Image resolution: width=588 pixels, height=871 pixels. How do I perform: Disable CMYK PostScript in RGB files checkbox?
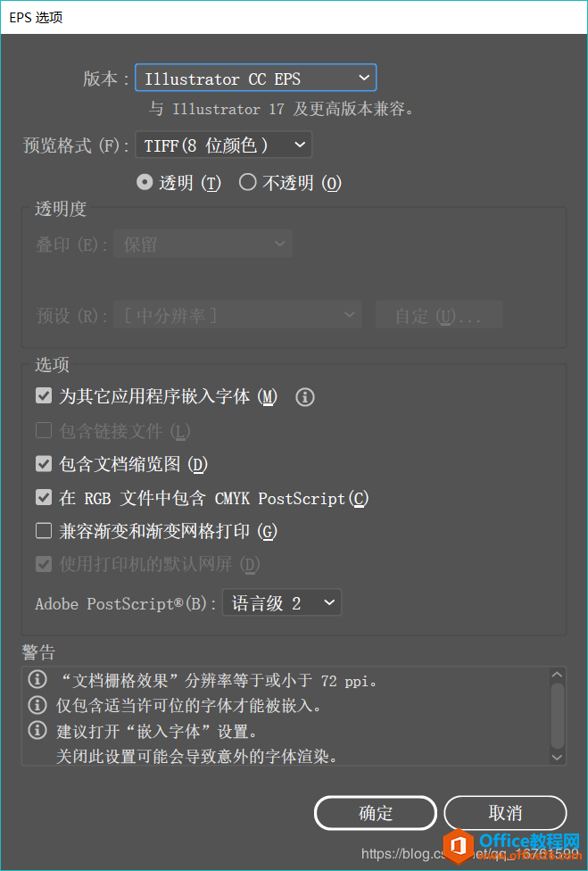tap(44, 498)
